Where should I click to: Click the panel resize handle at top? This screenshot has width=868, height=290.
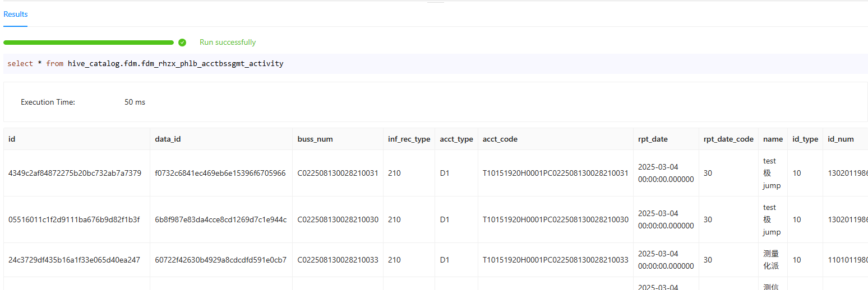(435, 2)
